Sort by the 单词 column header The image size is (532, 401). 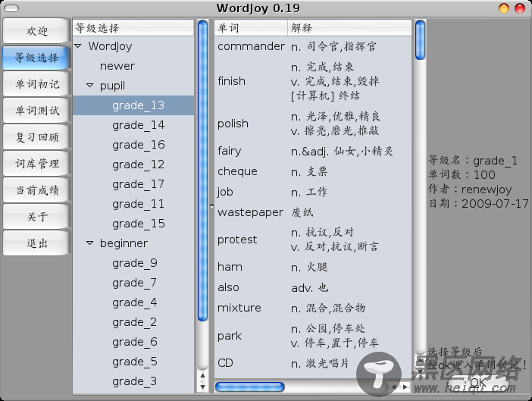251,28
